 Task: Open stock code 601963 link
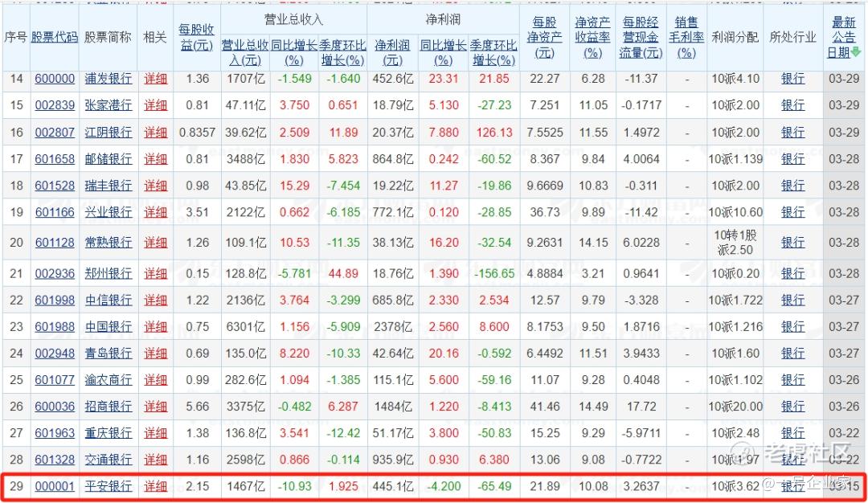pyautogui.click(x=55, y=433)
